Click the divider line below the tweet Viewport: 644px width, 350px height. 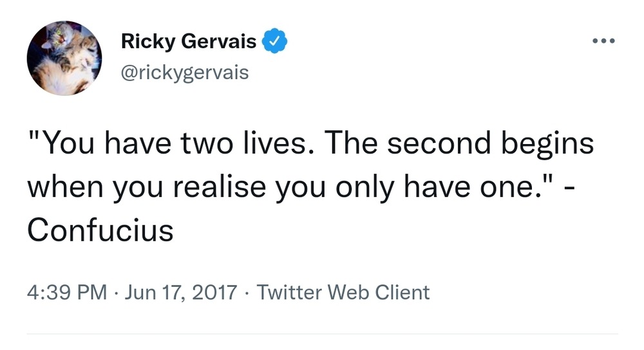(322, 334)
